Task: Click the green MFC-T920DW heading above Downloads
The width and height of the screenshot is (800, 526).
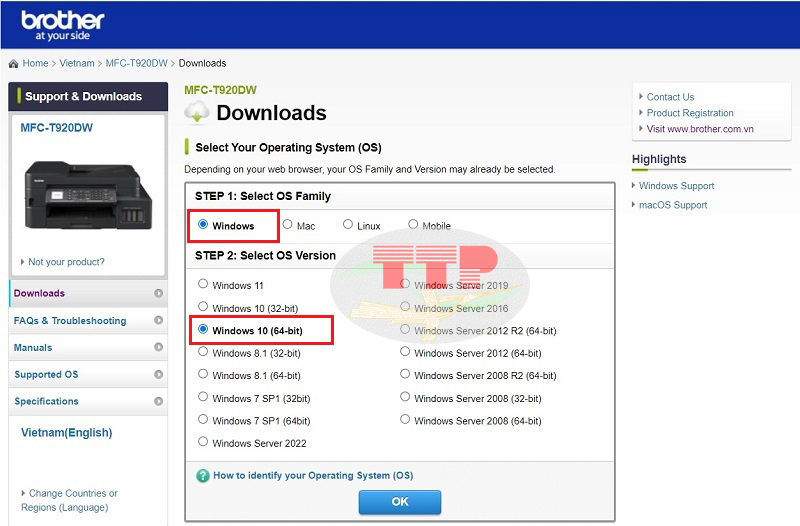Action: pos(220,90)
